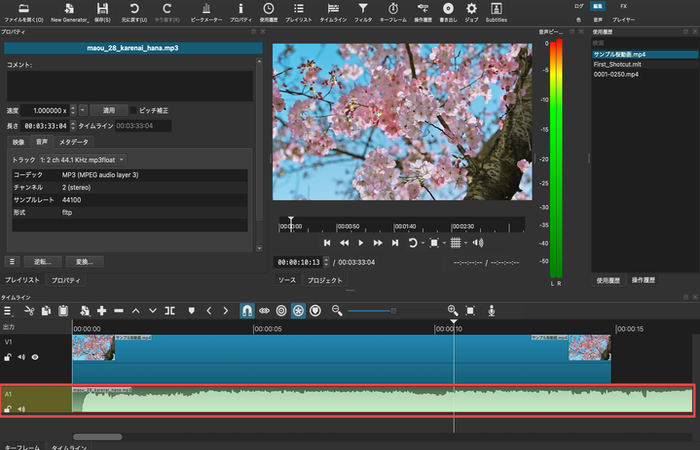Click the split-at-playhead icon in timeline toolbar
Screen dimensions: 700x450
[x=170, y=311]
